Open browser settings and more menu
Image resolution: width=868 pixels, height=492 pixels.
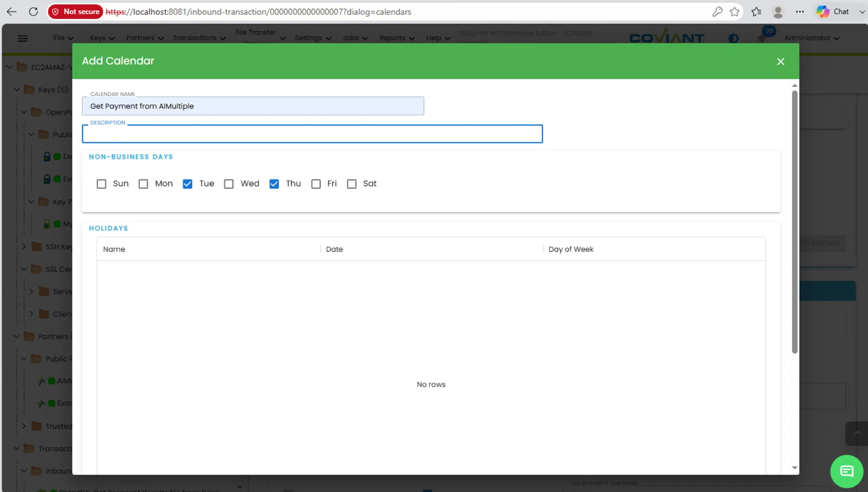pyautogui.click(x=800, y=12)
